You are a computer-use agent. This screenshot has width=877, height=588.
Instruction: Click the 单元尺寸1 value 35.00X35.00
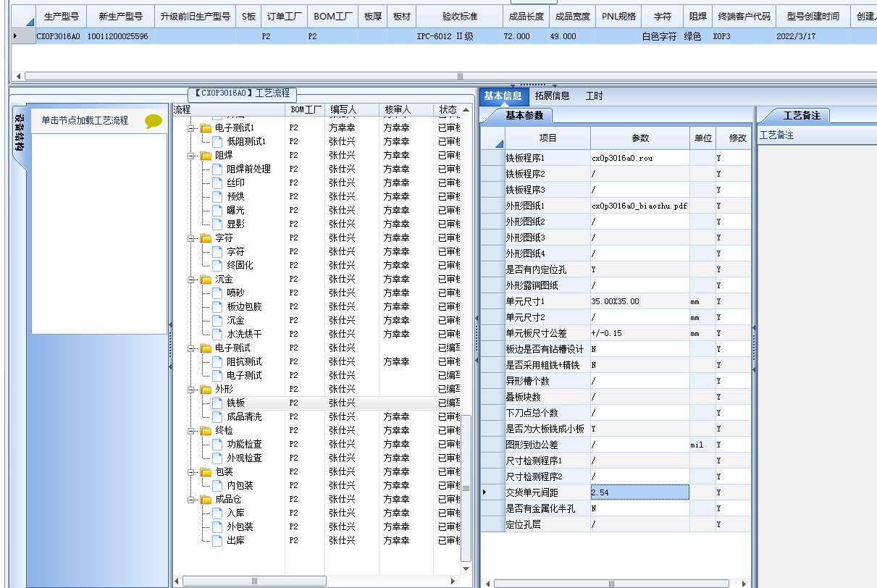point(640,301)
